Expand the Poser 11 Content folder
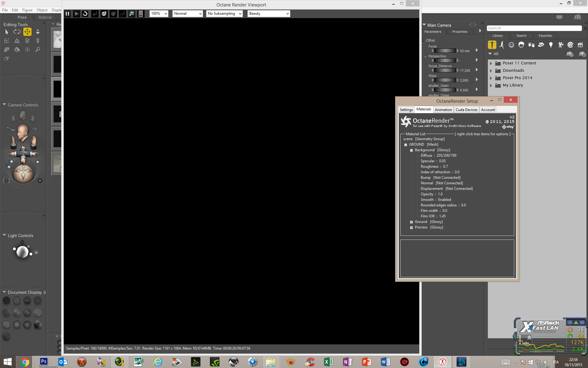Viewport: 588px width, 368px height. (x=491, y=63)
